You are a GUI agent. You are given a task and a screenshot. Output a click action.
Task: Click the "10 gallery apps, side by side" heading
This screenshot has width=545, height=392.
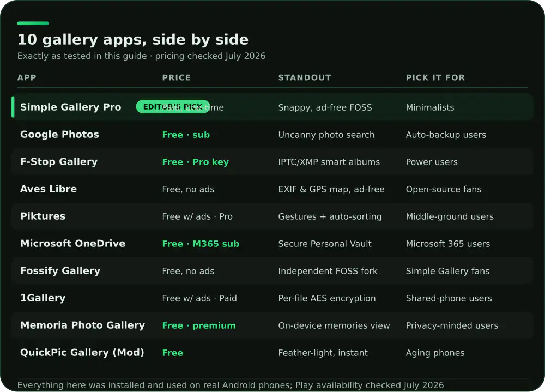(133, 40)
